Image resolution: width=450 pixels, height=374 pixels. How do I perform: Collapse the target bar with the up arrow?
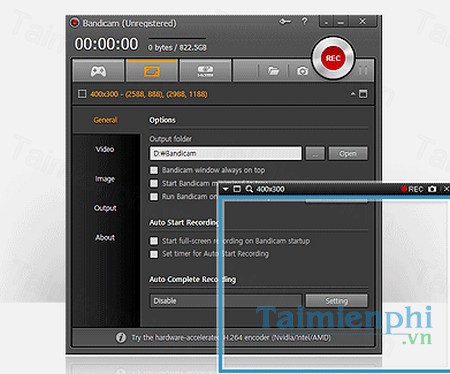pyautogui.click(x=353, y=94)
